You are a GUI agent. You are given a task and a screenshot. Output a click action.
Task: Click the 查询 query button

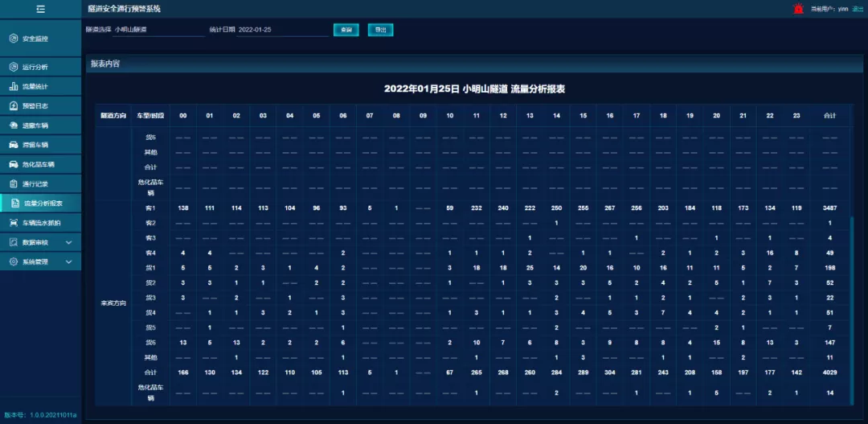click(x=346, y=30)
